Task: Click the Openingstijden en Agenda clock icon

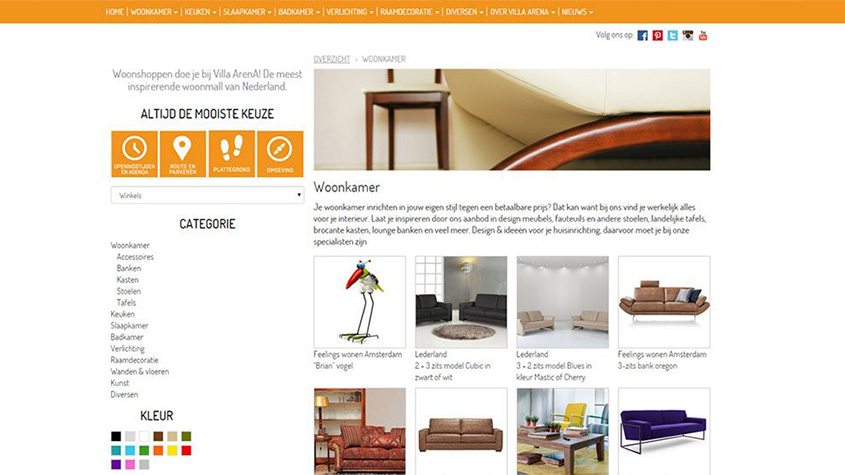Action: pyautogui.click(x=134, y=154)
